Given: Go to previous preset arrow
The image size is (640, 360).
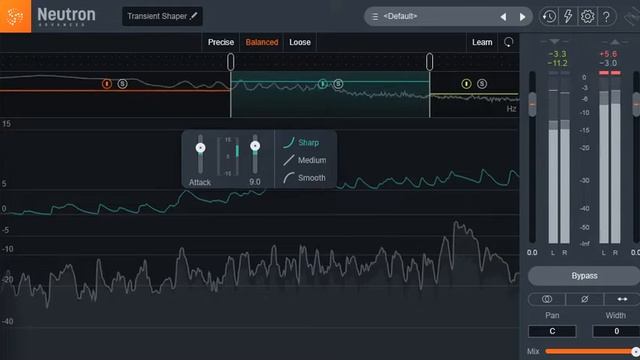Looking at the screenshot, I should pos(503,17).
